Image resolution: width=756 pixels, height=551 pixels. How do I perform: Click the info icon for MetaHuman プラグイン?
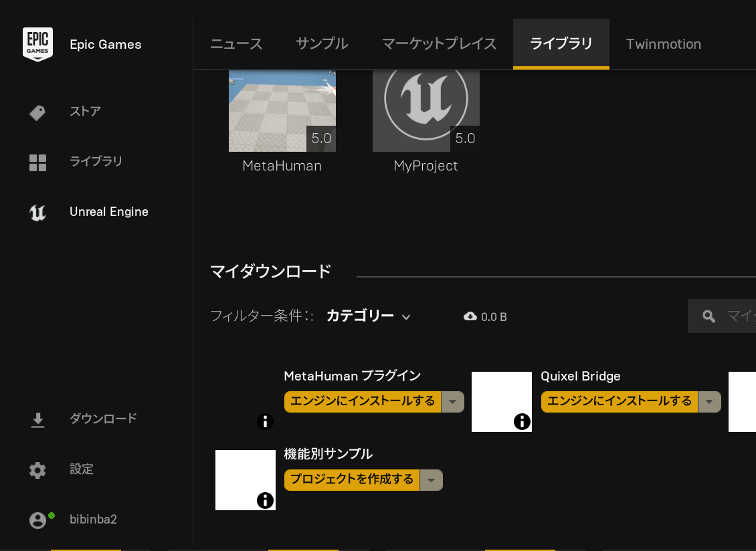265,421
